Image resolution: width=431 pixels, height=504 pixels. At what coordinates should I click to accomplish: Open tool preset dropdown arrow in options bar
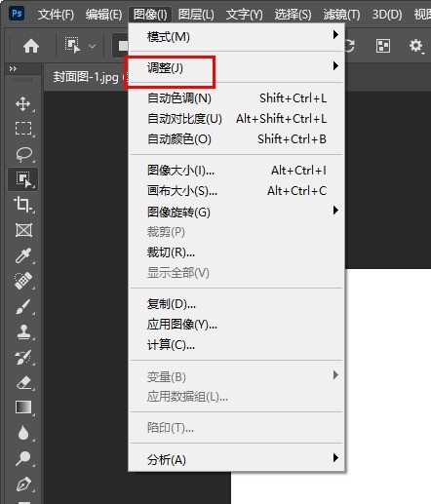click(x=93, y=46)
